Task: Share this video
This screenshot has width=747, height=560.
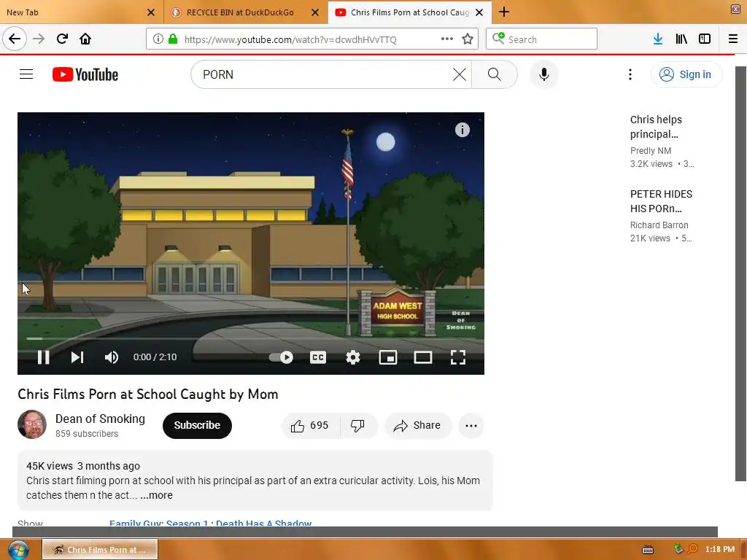Action: pos(417,425)
